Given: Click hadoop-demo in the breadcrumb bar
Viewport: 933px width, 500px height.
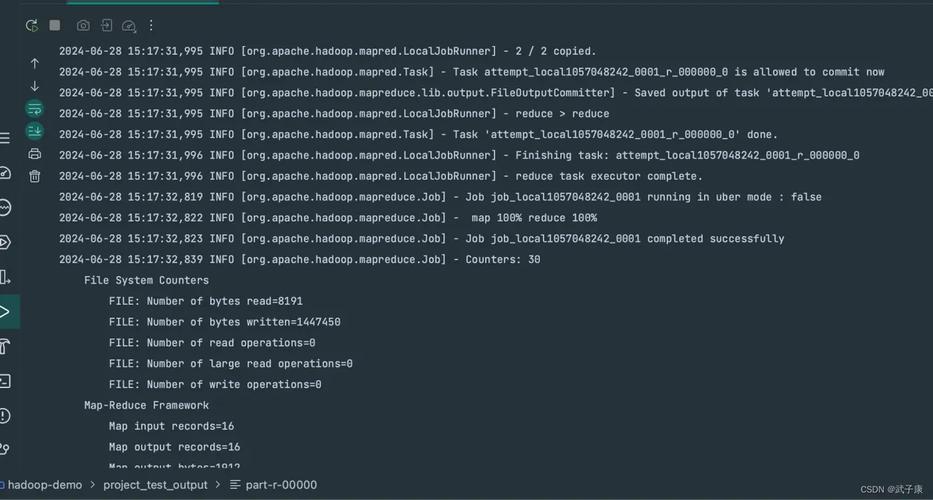Looking at the screenshot, I should [x=45, y=485].
